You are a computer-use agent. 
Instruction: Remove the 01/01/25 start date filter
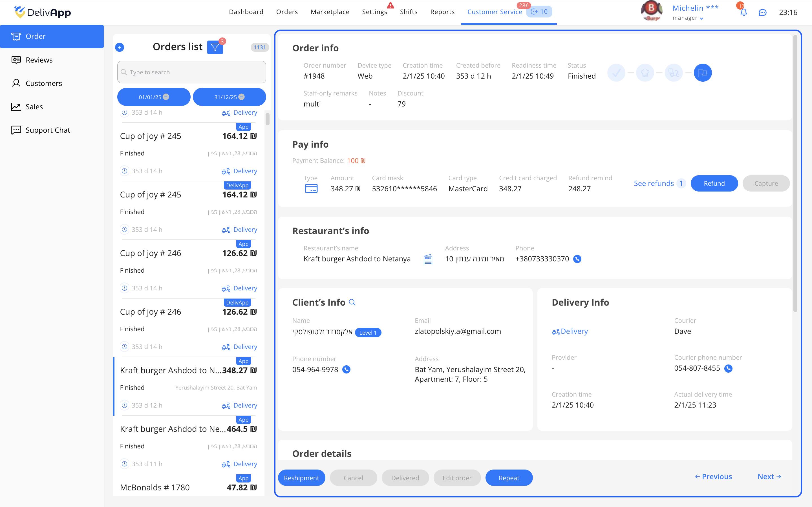(166, 97)
